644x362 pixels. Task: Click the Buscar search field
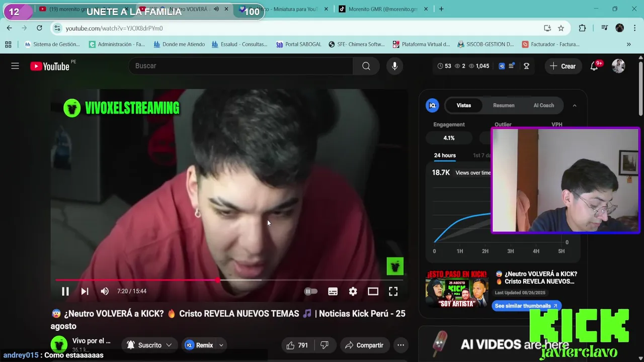coord(240,66)
